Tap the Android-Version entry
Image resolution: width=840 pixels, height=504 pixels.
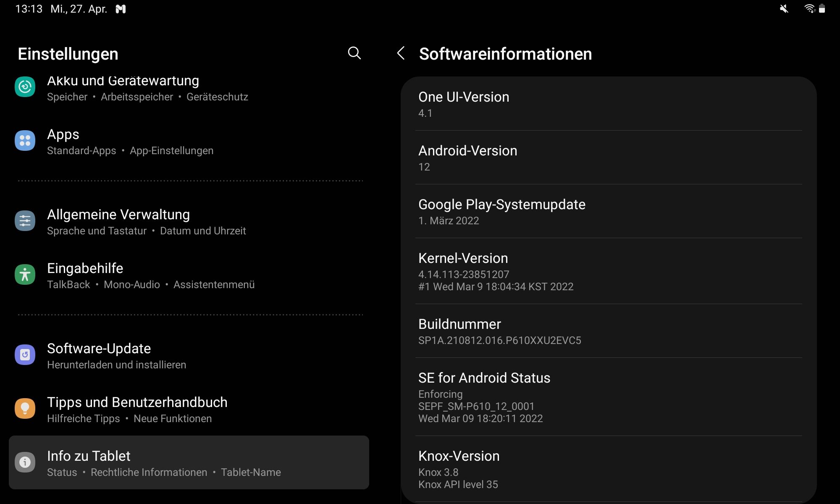[x=609, y=157]
